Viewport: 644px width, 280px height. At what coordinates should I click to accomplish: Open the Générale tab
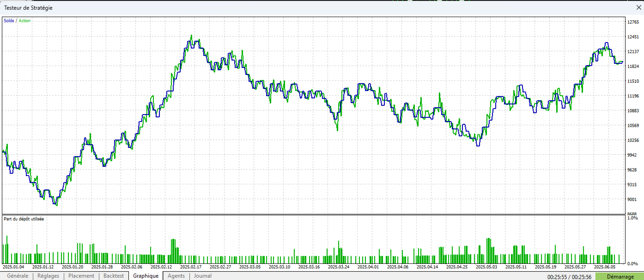18,276
